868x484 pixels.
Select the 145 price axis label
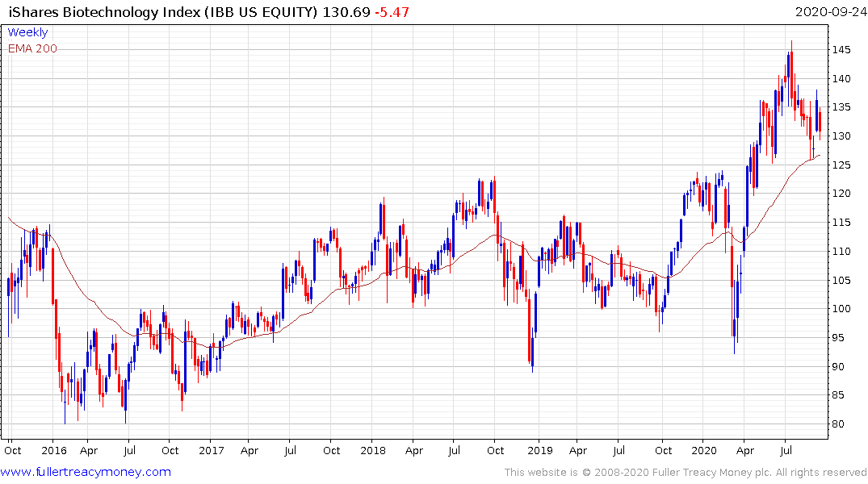(x=841, y=50)
